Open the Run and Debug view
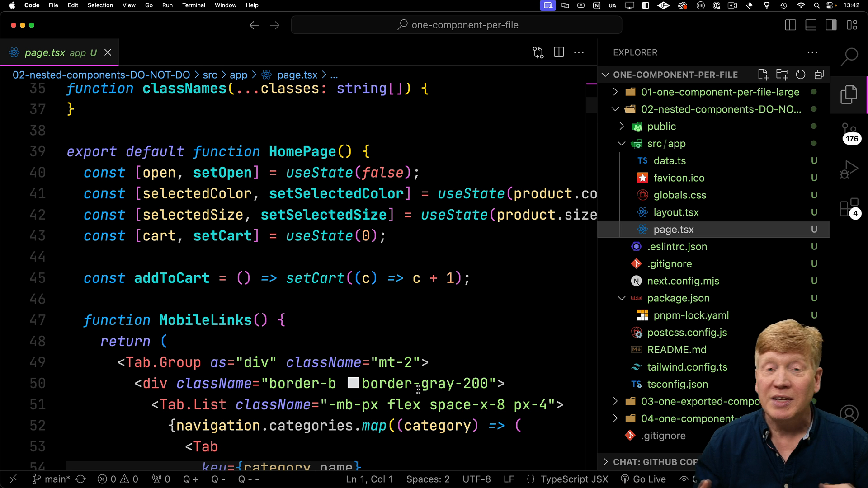 (x=849, y=170)
